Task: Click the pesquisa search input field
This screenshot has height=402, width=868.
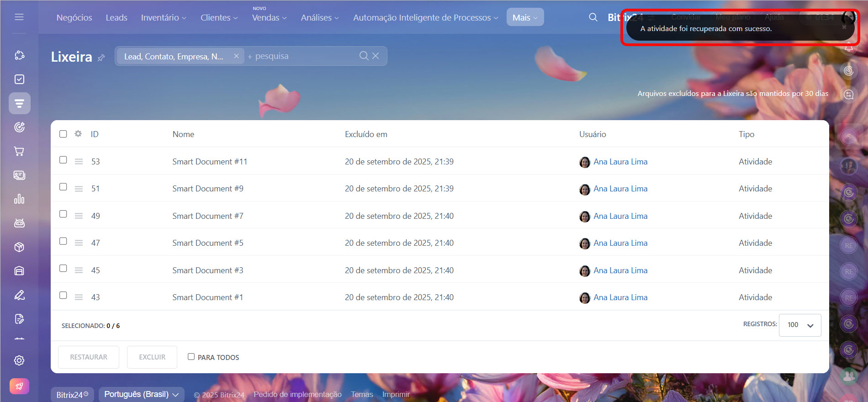Action: 302,56
